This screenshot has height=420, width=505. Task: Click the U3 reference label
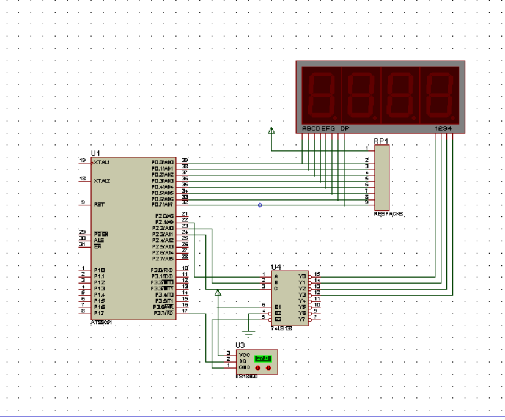pos(240,345)
